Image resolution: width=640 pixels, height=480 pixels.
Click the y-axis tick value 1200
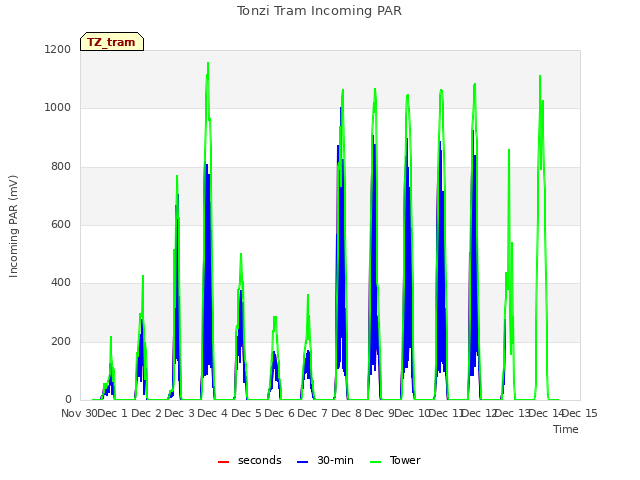(x=58, y=49)
